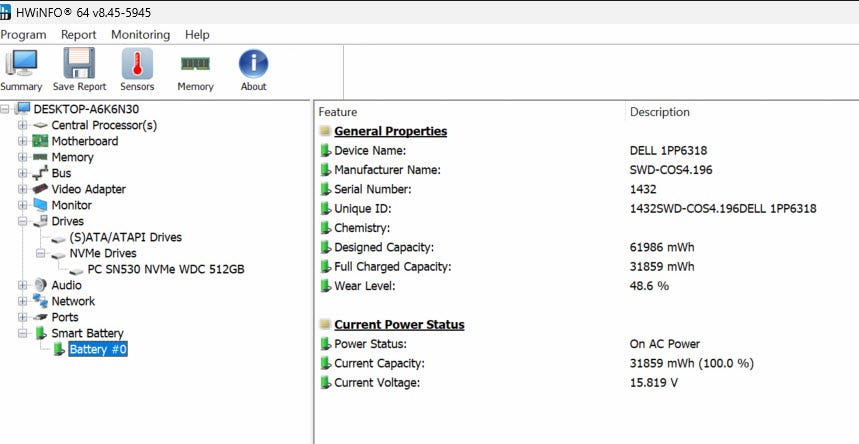
Task: Click the Video Adapter icon in tree
Action: tap(40, 189)
